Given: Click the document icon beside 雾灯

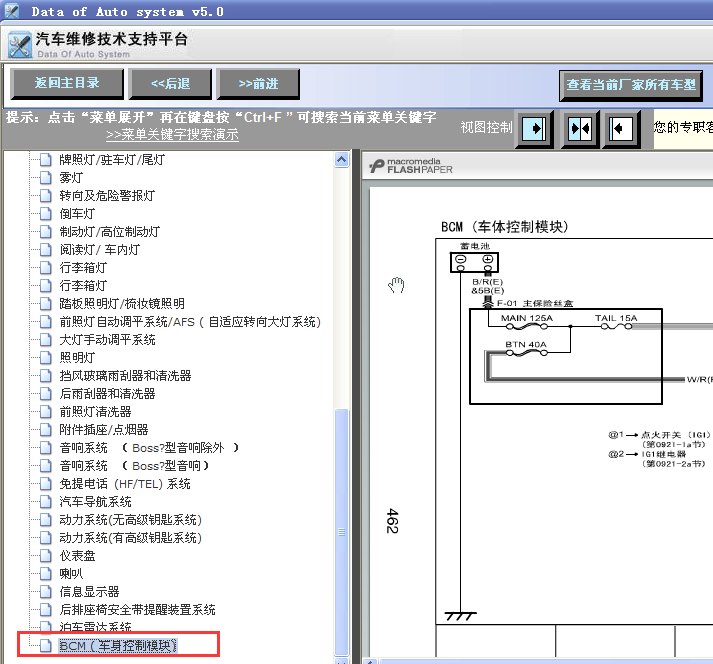Looking at the screenshot, I should click(45, 178).
